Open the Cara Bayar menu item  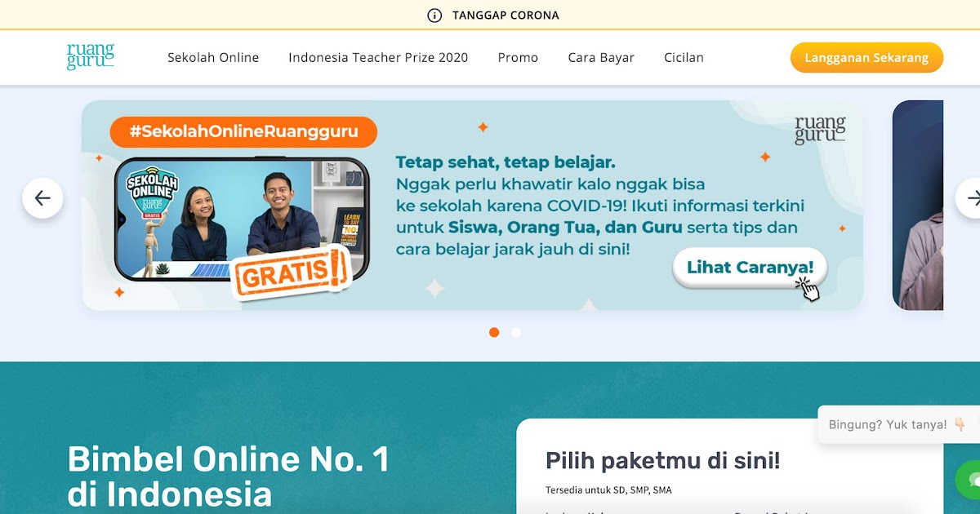pyautogui.click(x=601, y=58)
